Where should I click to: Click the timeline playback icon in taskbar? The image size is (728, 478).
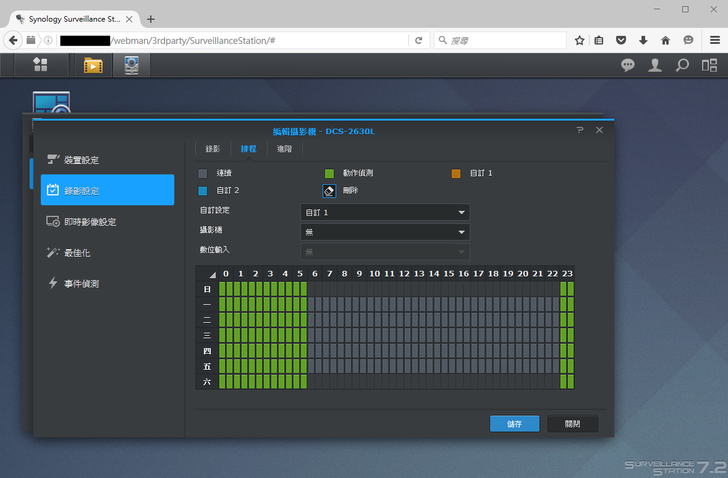93,65
